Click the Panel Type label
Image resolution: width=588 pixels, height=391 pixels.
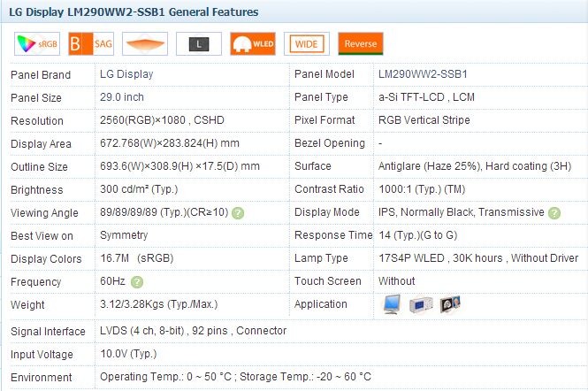point(321,97)
